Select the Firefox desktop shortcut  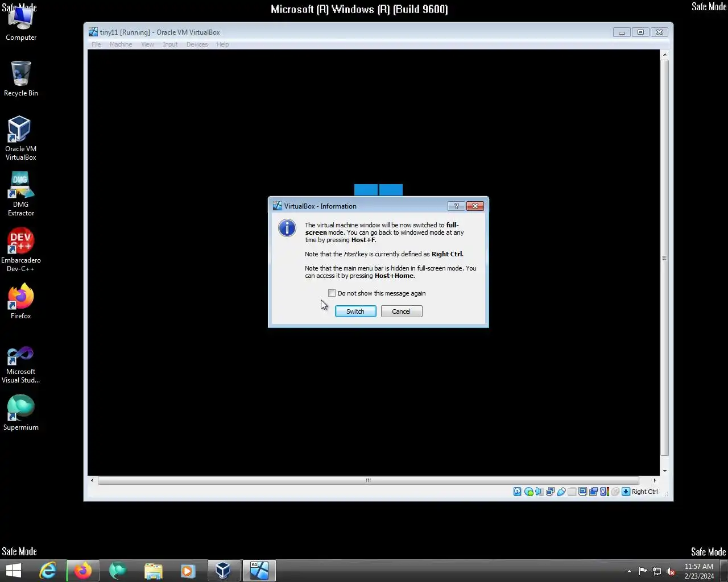[x=21, y=301]
